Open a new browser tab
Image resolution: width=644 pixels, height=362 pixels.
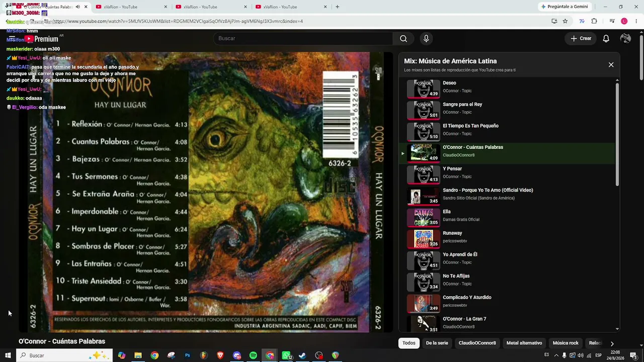pyautogui.click(x=337, y=7)
